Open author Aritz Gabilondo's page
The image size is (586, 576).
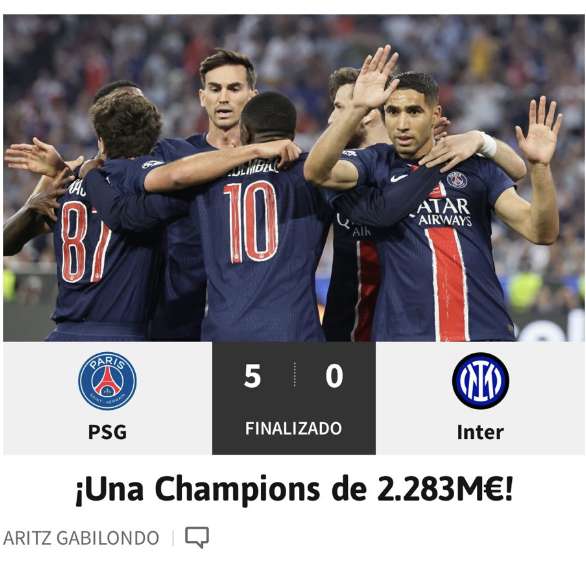(x=81, y=538)
